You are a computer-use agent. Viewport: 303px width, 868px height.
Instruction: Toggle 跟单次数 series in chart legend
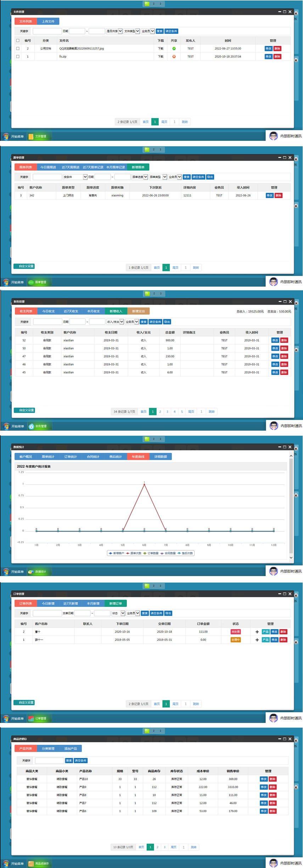134,553
